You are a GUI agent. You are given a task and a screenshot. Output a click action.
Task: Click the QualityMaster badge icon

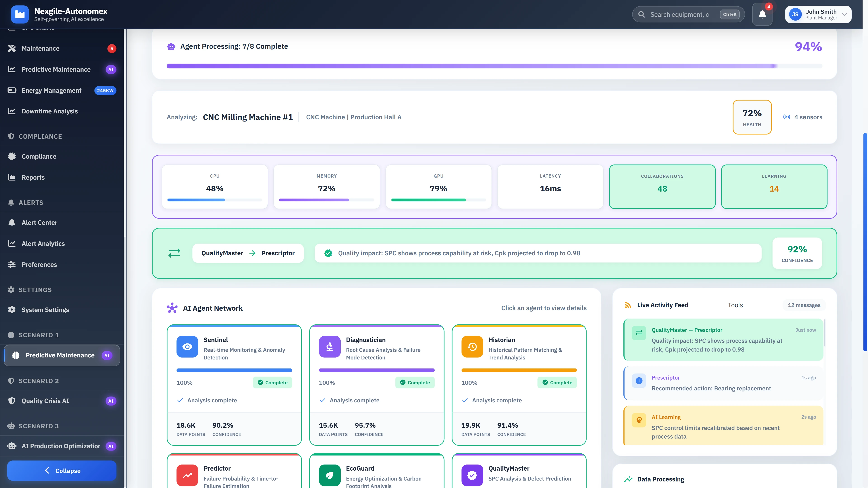[x=472, y=475]
